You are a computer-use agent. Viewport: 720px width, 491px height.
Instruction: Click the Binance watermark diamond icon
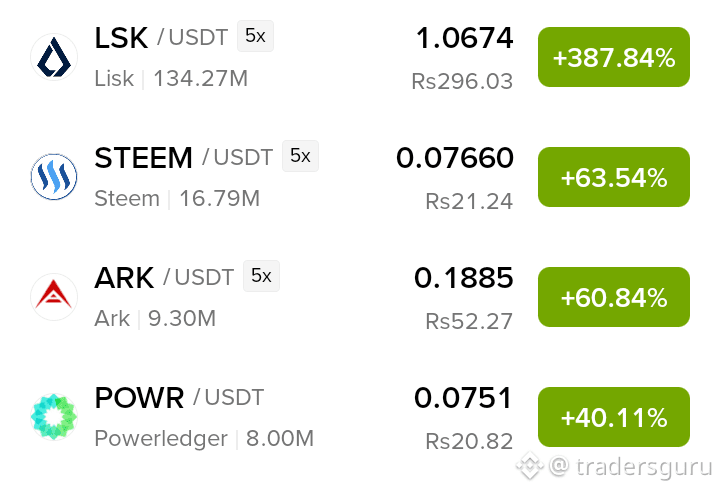point(530,466)
